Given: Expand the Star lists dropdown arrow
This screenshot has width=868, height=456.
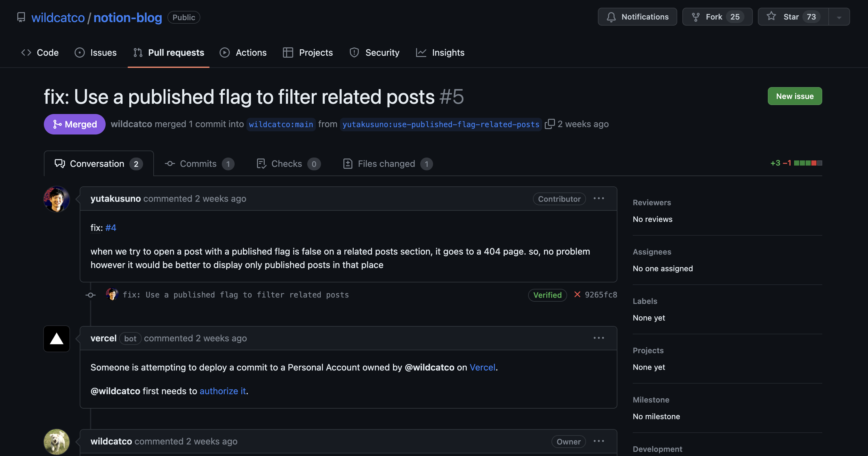Looking at the screenshot, I should click(x=839, y=17).
